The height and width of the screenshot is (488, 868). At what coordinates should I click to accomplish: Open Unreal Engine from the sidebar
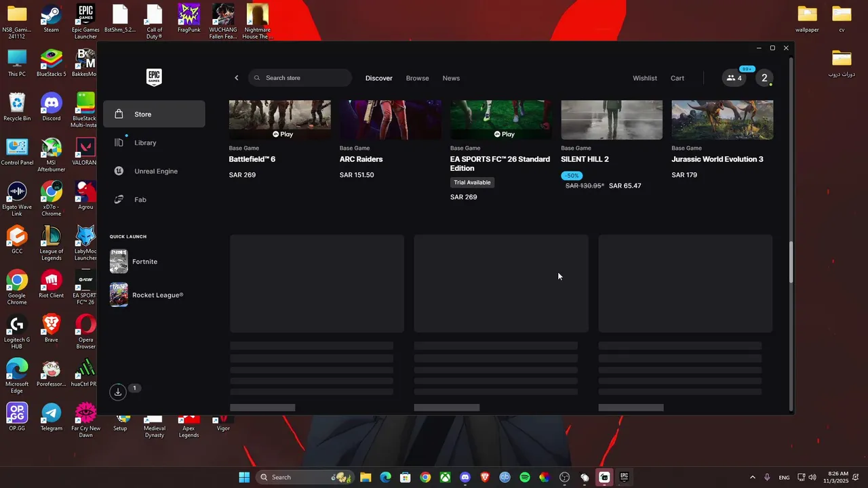(x=154, y=171)
